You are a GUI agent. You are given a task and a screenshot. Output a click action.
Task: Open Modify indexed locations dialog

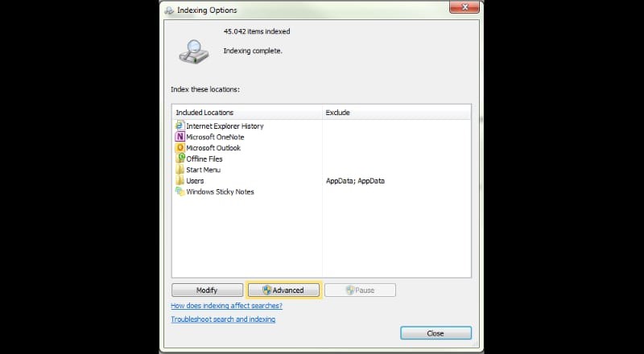(207, 290)
